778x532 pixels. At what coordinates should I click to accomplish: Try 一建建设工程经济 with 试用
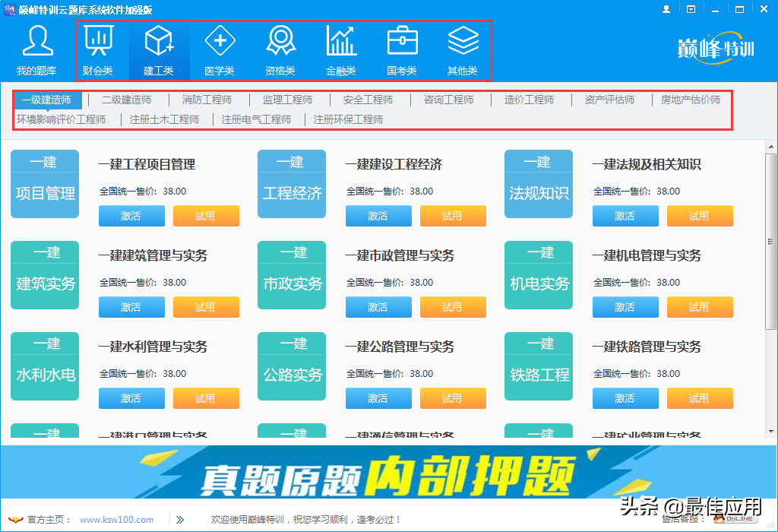453,216
